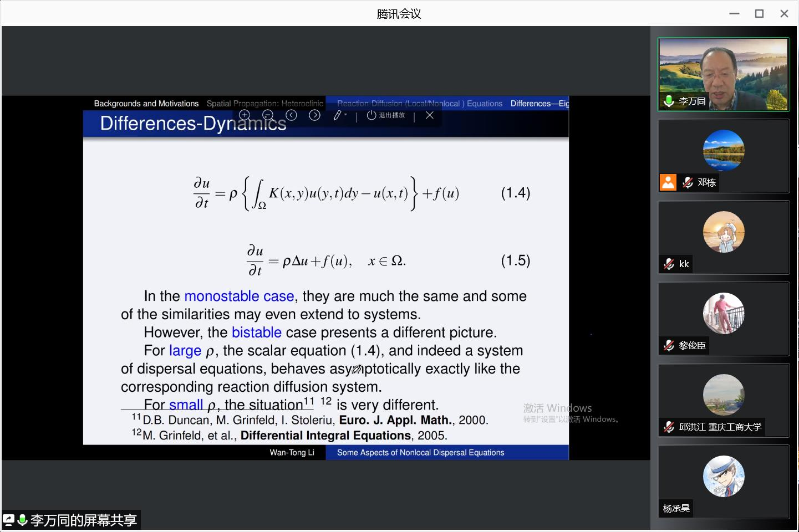Click the zoom in magnifier icon
The width and height of the screenshot is (799, 532).
[x=244, y=115]
